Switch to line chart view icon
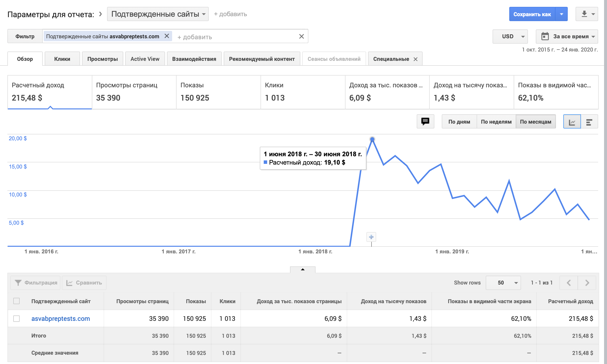 (572, 122)
